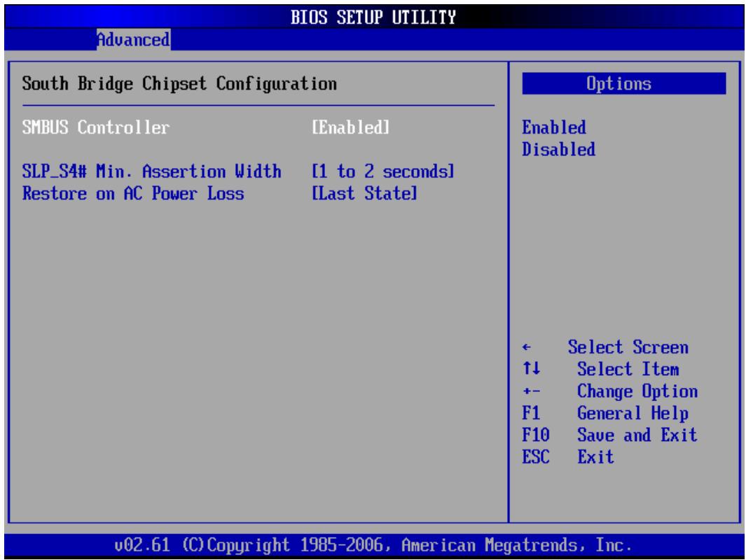Click the Options panel header

click(x=623, y=84)
